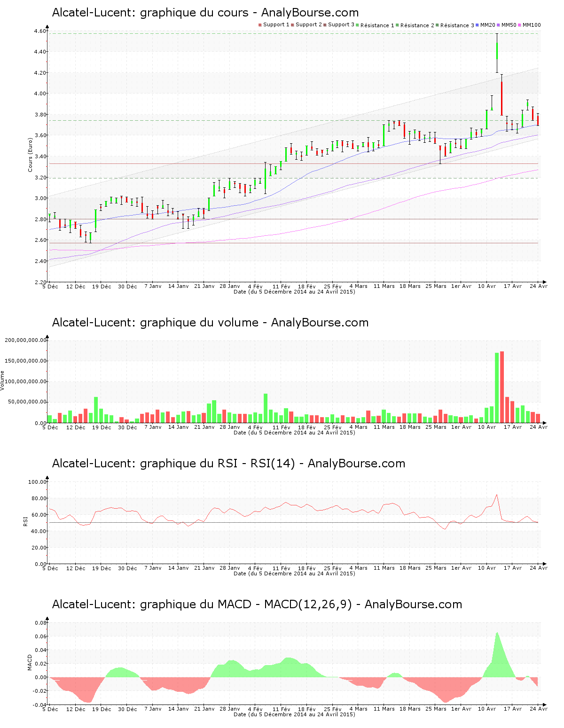Click '4 Fév' date label on volume chart
The image size is (564, 728).
pos(255,427)
